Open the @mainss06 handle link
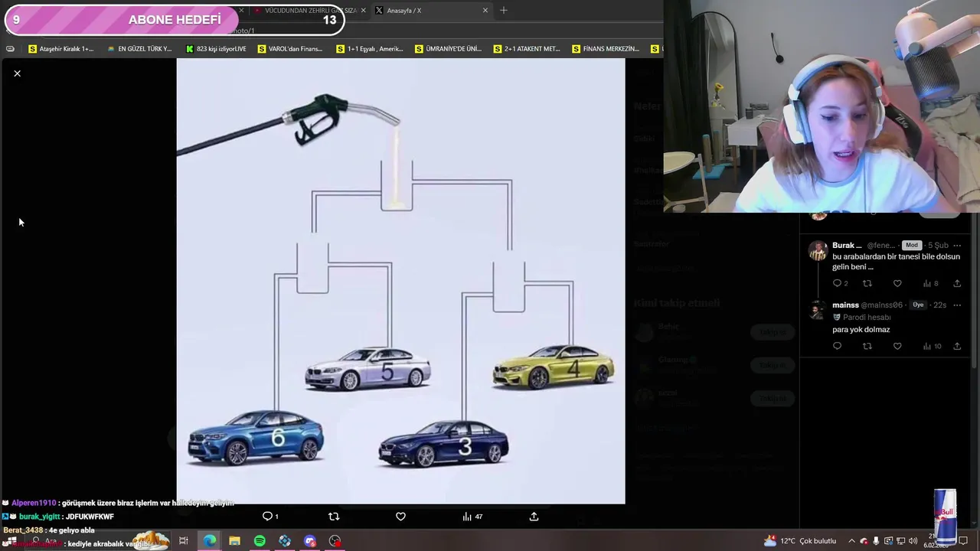Viewport: 980px width, 551px height. (882, 305)
